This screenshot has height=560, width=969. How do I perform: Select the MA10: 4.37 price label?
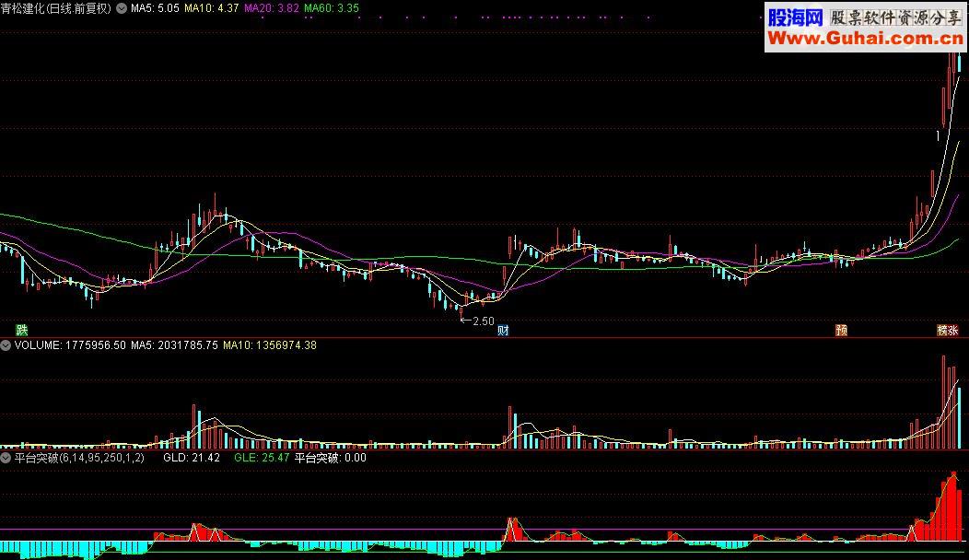point(211,8)
